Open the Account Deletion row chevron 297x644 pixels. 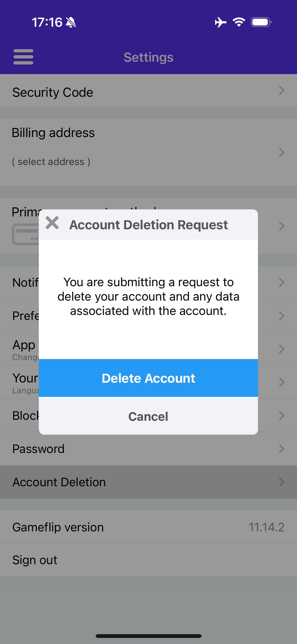pos(282,482)
